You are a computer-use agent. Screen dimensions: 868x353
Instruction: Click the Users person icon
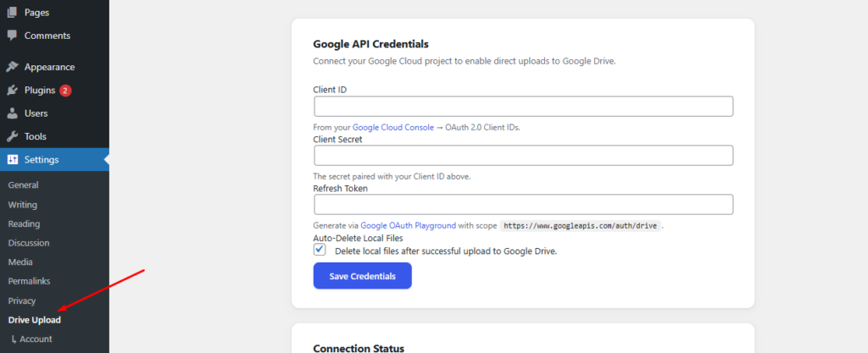coord(12,113)
